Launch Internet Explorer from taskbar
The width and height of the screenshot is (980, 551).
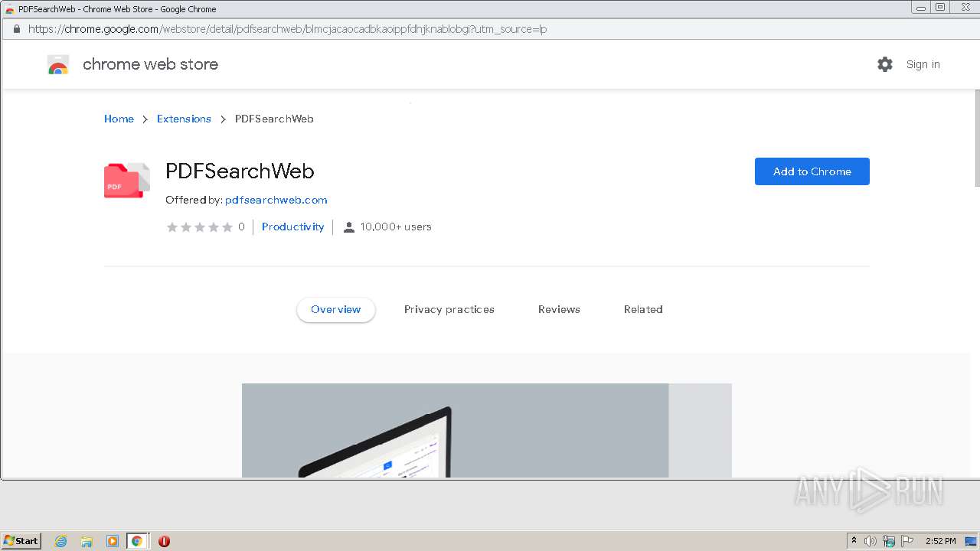pos(61,541)
